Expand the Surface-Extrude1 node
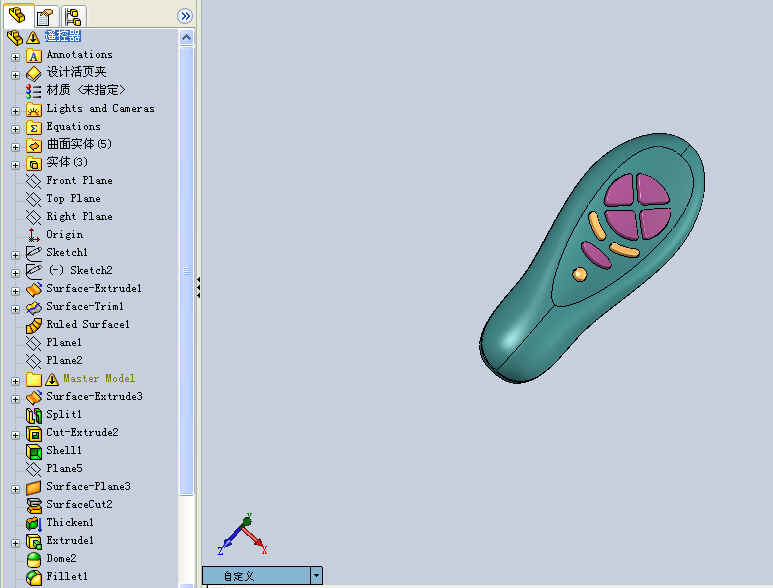 (15, 291)
